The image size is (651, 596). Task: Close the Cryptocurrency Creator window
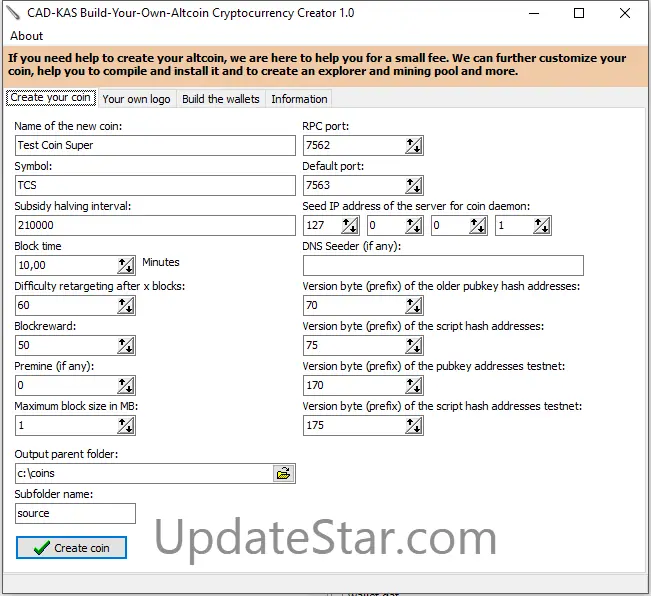(x=624, y=13)
